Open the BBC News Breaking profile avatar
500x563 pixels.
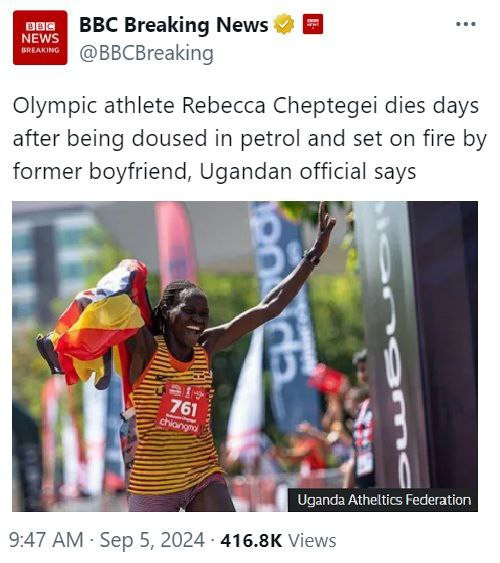pos(40,38)
